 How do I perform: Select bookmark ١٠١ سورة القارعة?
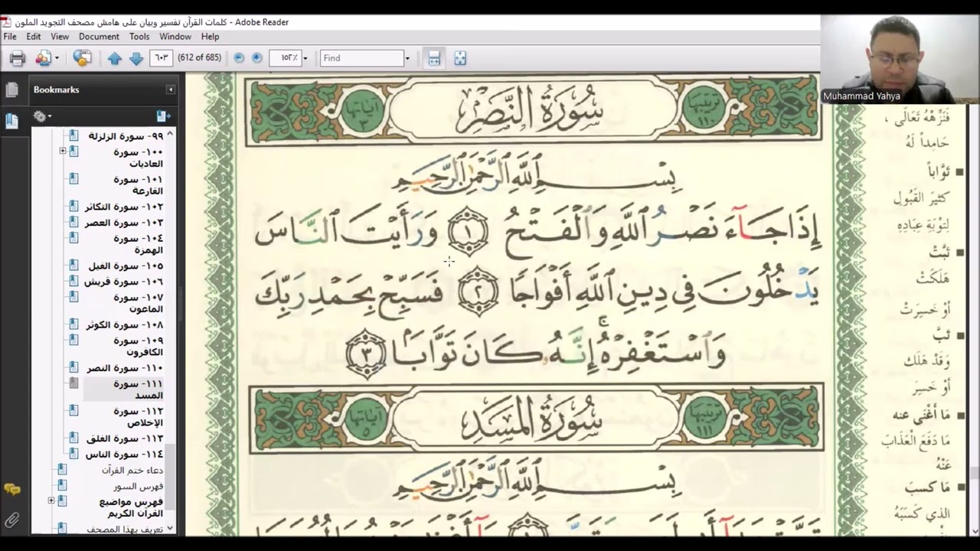pyautogui.click(x=138, y=185)
